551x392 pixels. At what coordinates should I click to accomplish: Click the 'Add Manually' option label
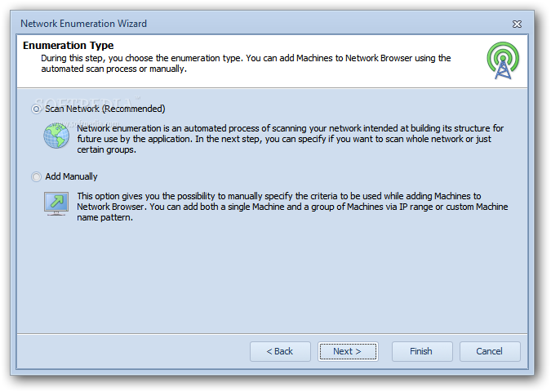point(71,176)
